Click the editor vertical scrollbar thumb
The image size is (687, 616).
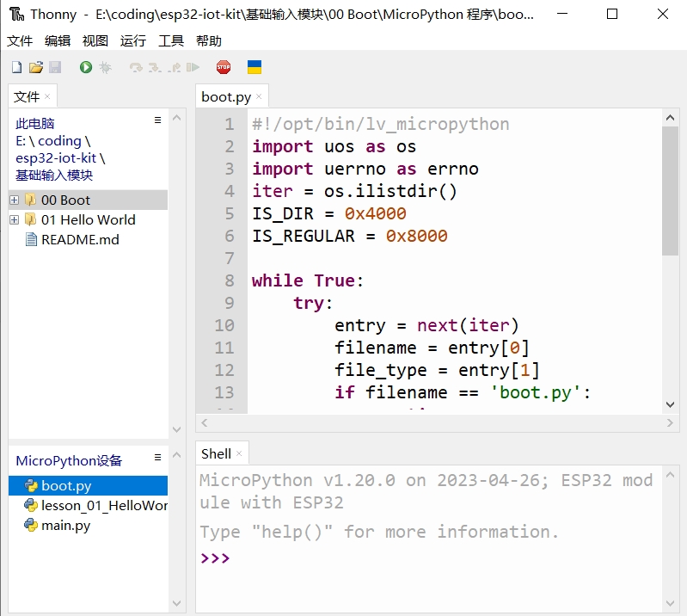670,189
